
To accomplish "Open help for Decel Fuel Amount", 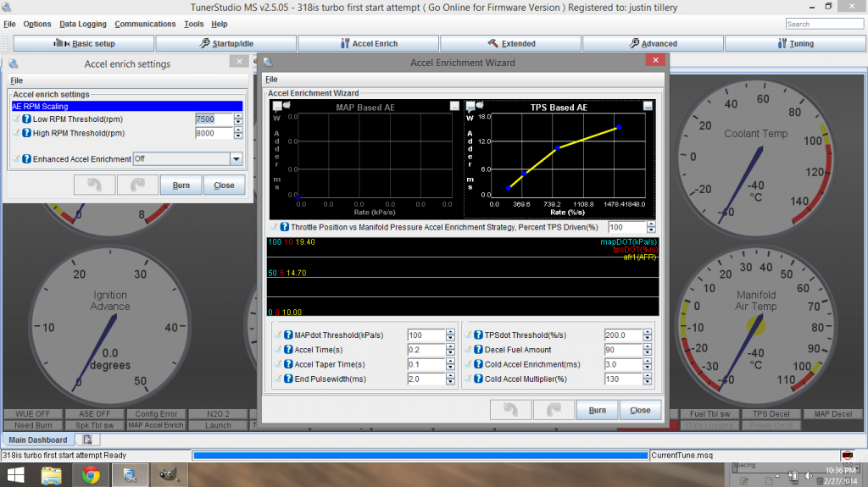I will point(478,350).
